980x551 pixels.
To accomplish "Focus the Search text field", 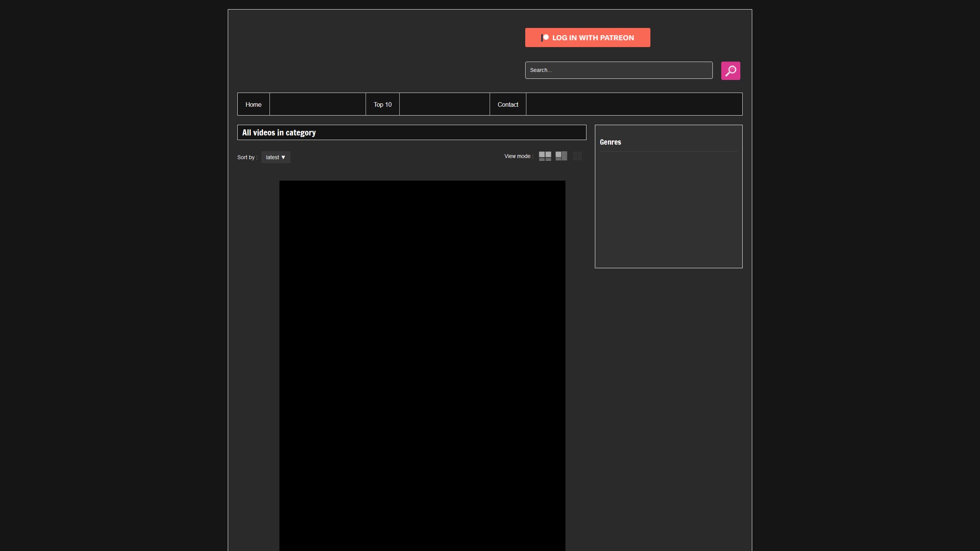I will pyautogui.click(x=619, y=70).
